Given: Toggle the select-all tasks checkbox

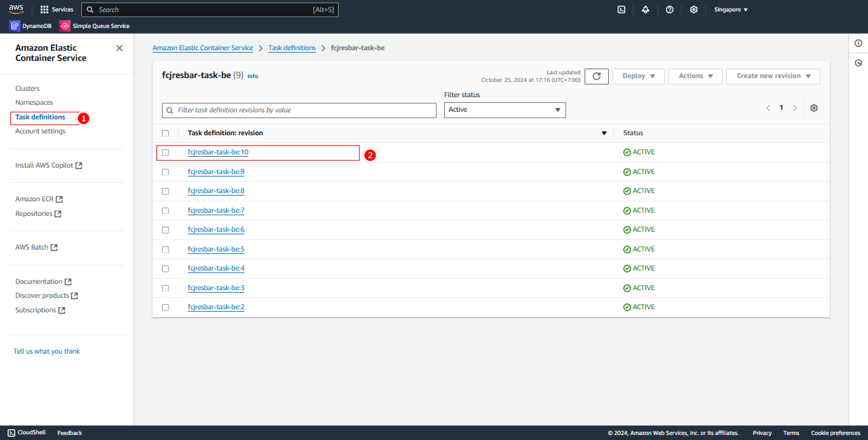Looking at the screenshot, I should click(x=166, y=133).
